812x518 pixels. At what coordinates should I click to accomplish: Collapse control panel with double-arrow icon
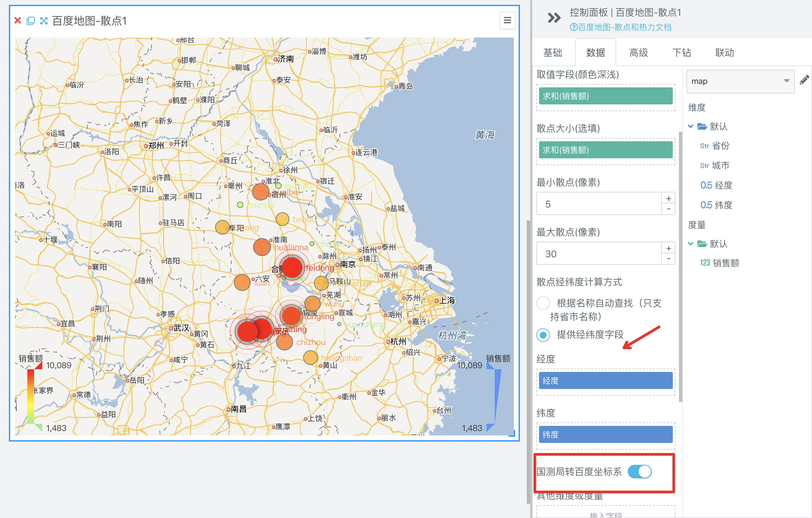point(554,18)
